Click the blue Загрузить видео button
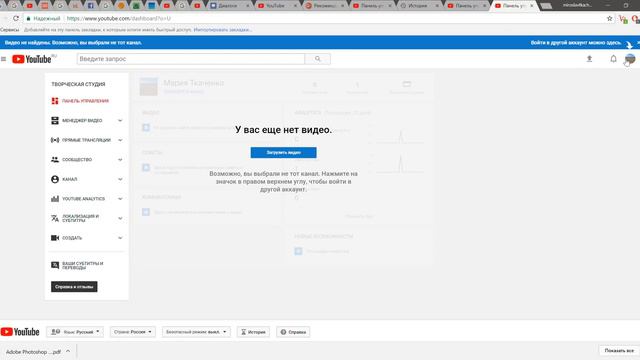 point(283,152)
